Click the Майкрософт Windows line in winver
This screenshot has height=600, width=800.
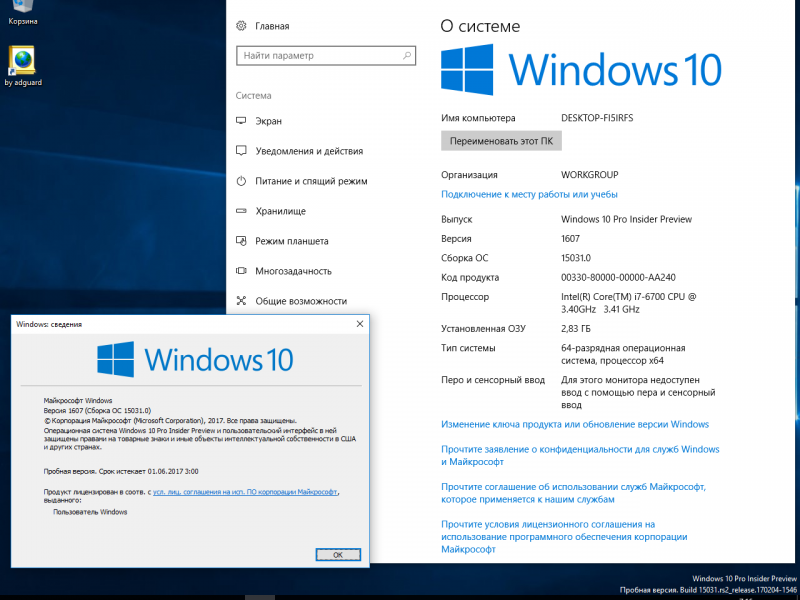click(x=78, y=401)
